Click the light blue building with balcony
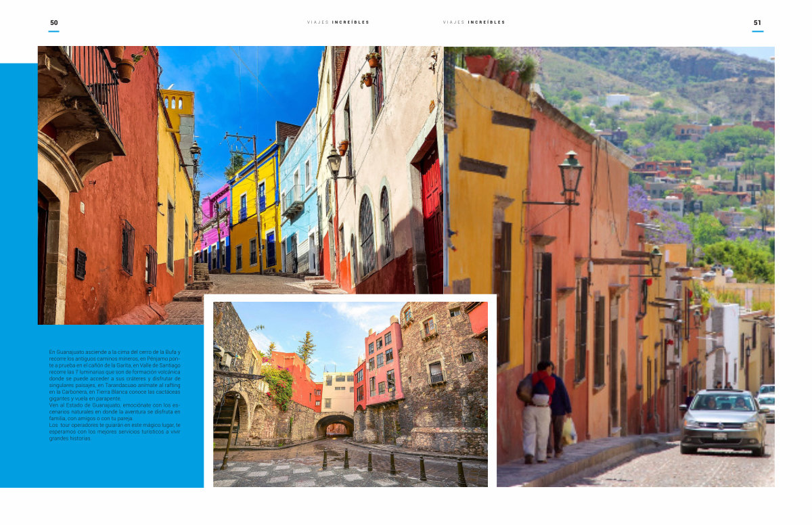The height and width of the screenshot is (525, 812). tap(298, 196)
